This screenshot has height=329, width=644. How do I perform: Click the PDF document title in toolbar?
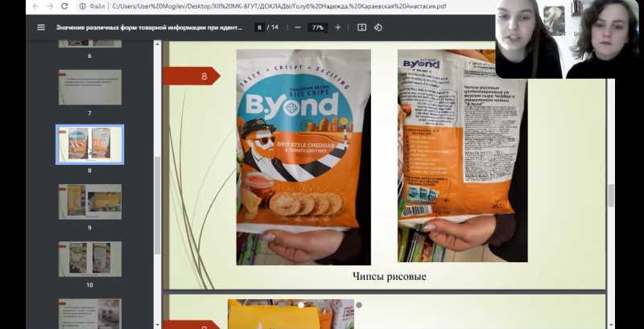[x=149, y=27]
